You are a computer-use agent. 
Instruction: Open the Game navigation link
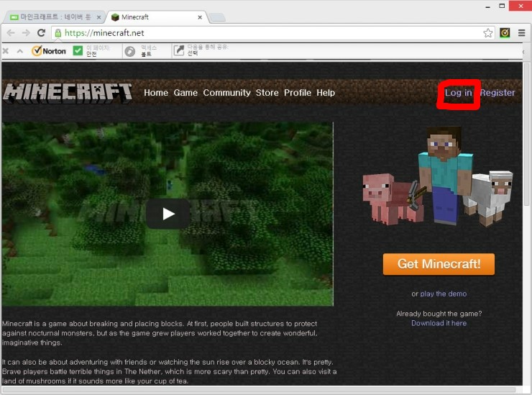[x=185, y=93]
